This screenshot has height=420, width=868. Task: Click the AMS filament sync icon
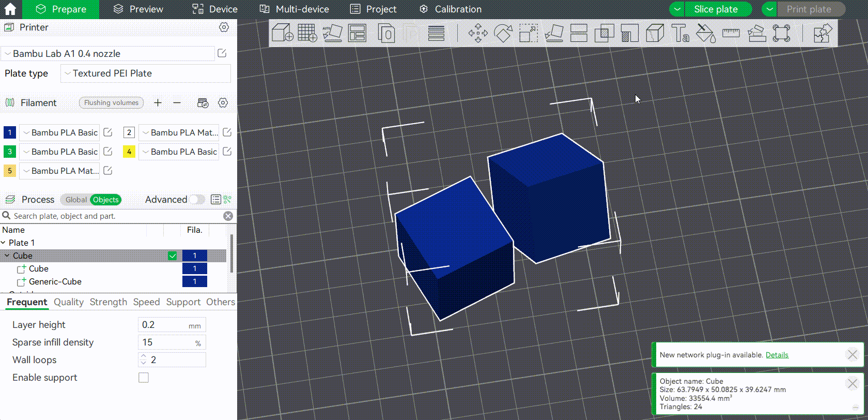[x=203, y=103]
